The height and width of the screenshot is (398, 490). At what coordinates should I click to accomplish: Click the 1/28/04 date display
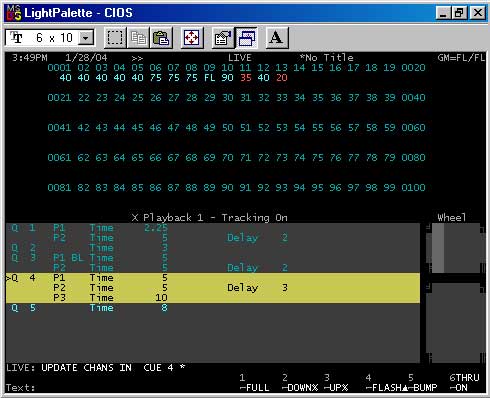pos(86,58)
